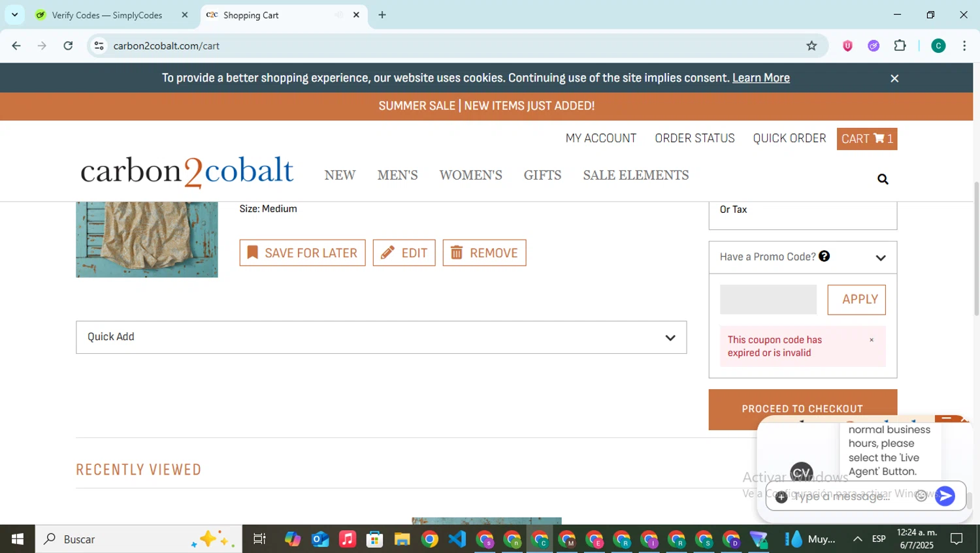
Task: Click PROCEED TO CHECKOUT button
Action: [x=803, y=409]
